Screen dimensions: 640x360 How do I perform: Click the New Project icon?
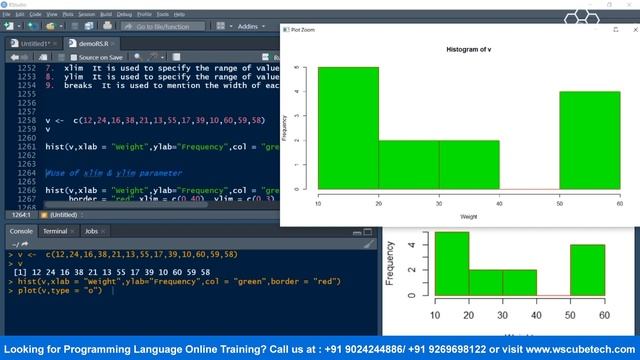33,26
